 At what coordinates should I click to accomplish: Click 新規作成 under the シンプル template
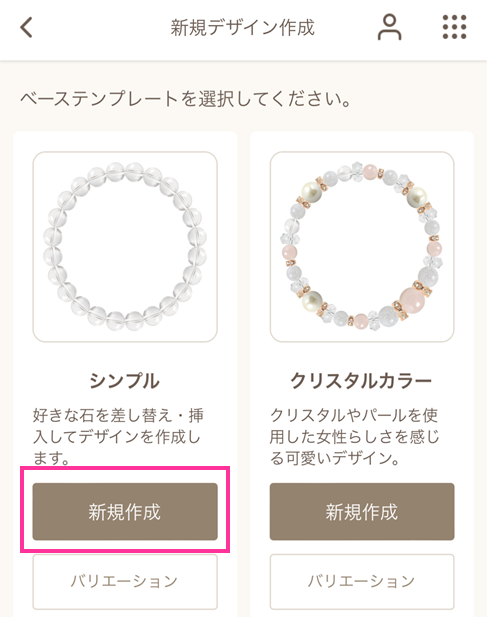125,512
